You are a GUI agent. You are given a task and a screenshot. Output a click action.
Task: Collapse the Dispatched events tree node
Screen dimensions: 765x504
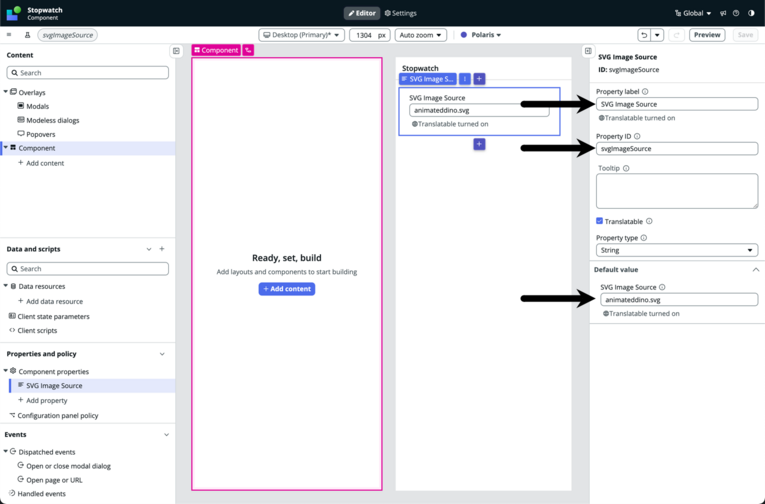[x=5, y=451]
